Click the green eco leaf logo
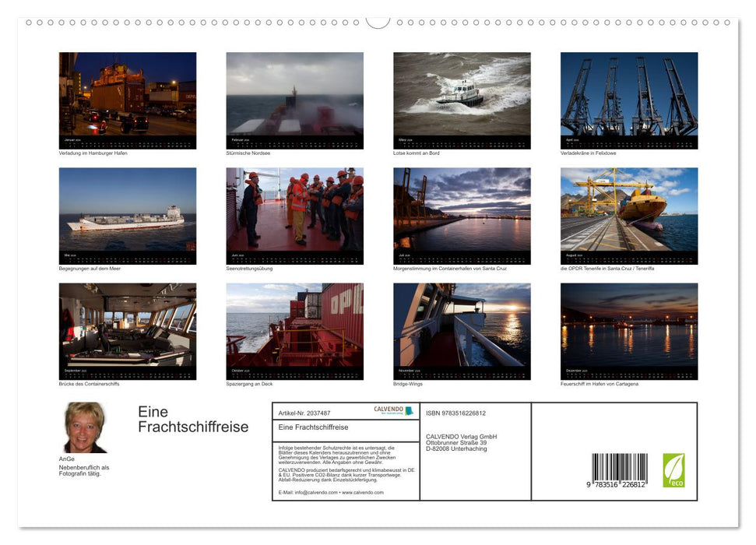Screen dimensions: 756x545 (x=673, y=470)
